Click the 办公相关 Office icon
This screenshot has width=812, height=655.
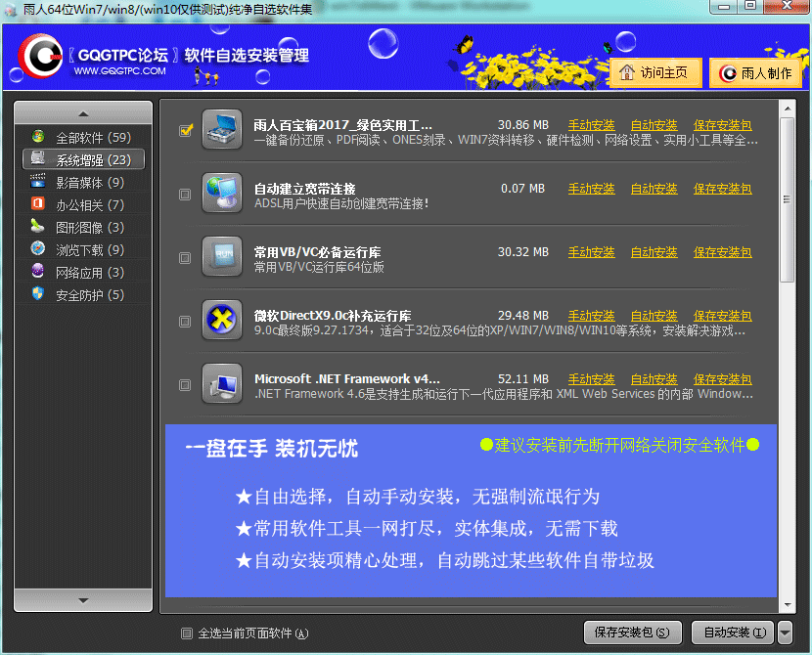38,202
